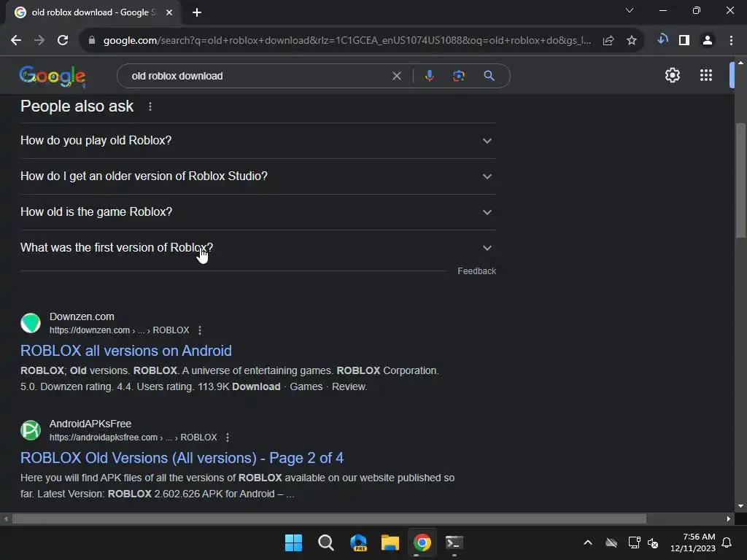Click the scroll down arrow
Screen dimensions: 747x560
[740, 506]
